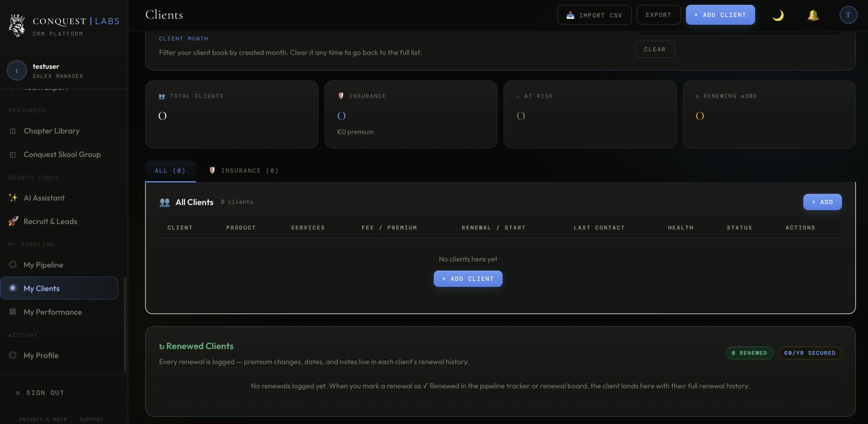Image resolution: width=868 pixels, height=424 pixels.
Task: Click Health column header
Action: tap(680, 228)
